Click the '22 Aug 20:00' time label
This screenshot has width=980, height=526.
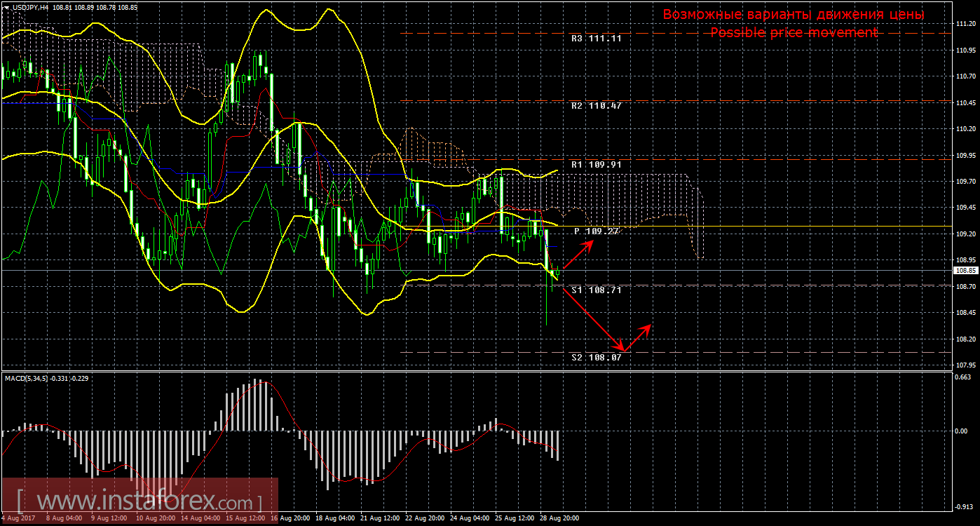tap(425, 518)
